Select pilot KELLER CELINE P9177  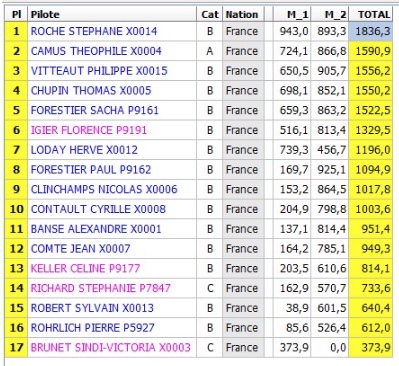(x=85, y=268)
